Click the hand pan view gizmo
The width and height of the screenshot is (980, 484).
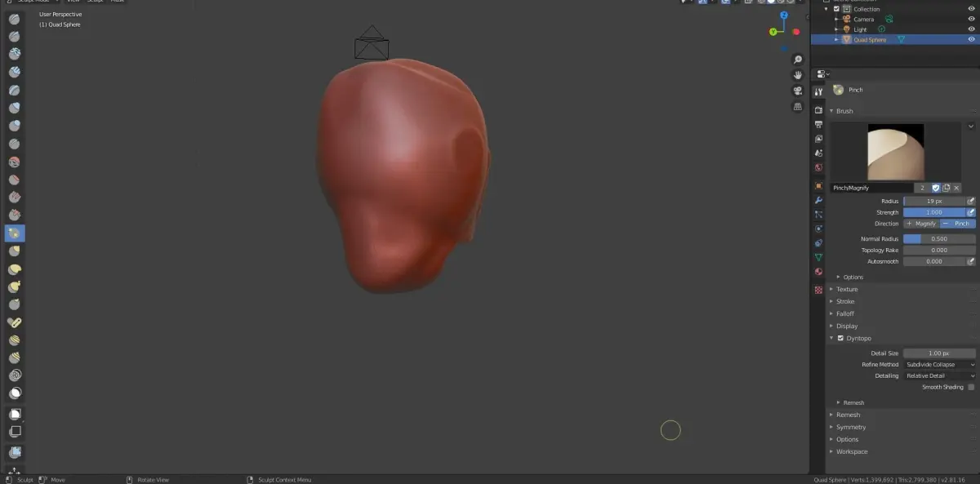coord(798,75)
